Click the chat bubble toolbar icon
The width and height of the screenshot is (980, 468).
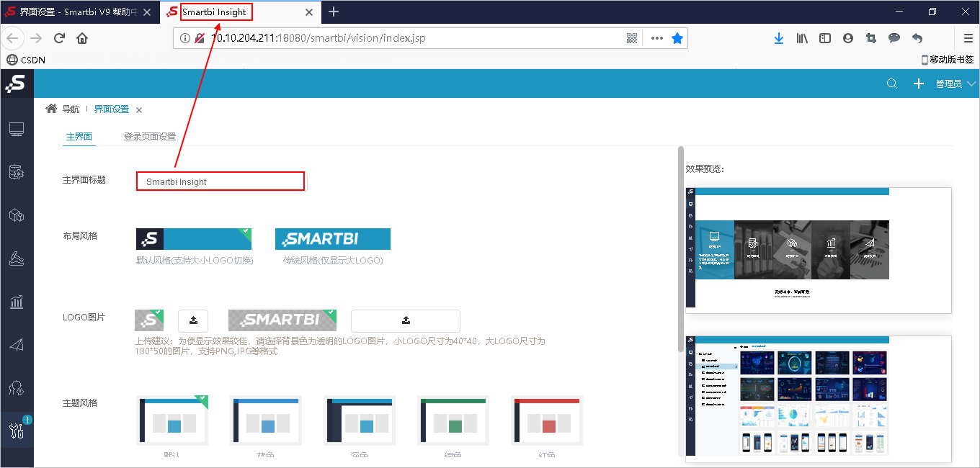tap(894, 38)
